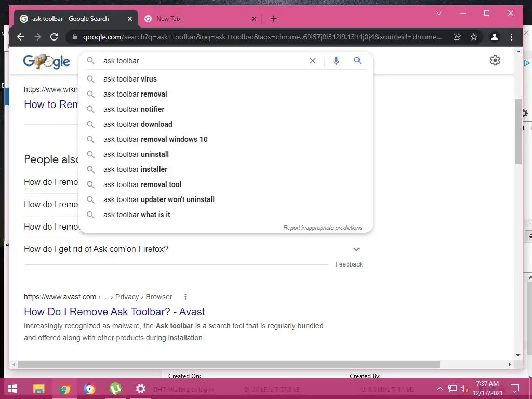The image size is (532, 399).
Task: Switch to the New Tab tab
Action: click(x=200, y=19)
